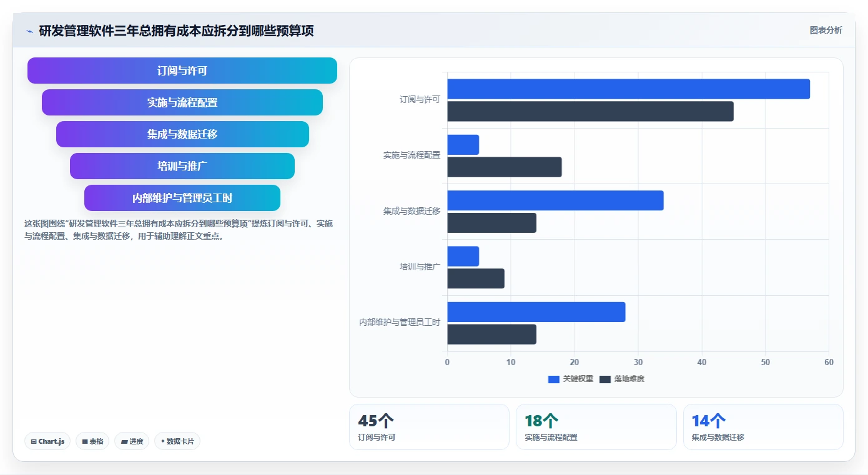Click the 订阅与许可 chart axis label
Screen dimensions: 868x475
(420, 99)
